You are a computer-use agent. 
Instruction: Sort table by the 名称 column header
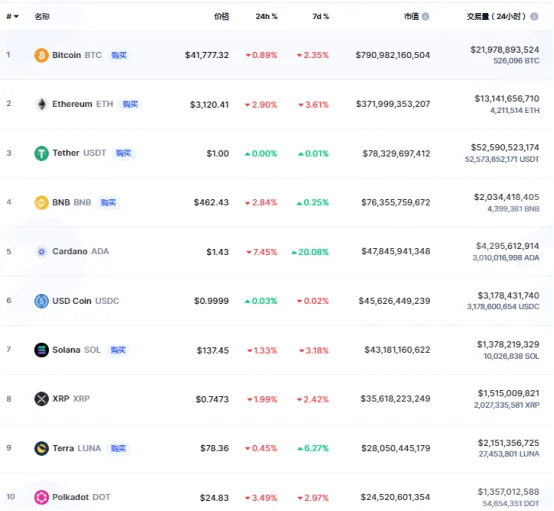point(42,16)
